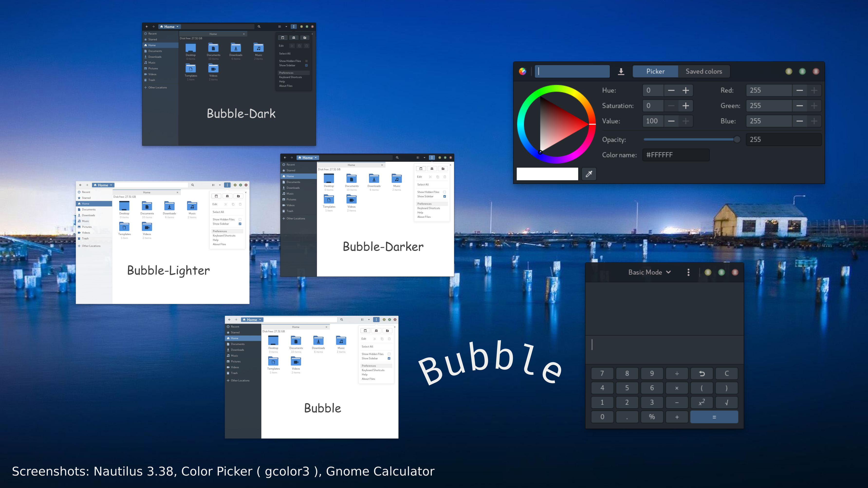Click the gcolor3 color wheel app icon
The width and height of the screenshot is (868, 488).
click(523, 71)
